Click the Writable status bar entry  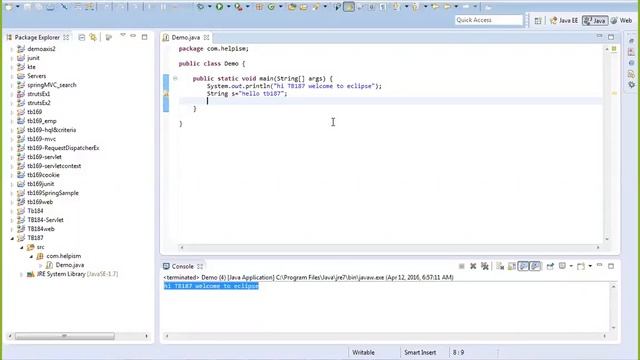(x=363, y=352)
